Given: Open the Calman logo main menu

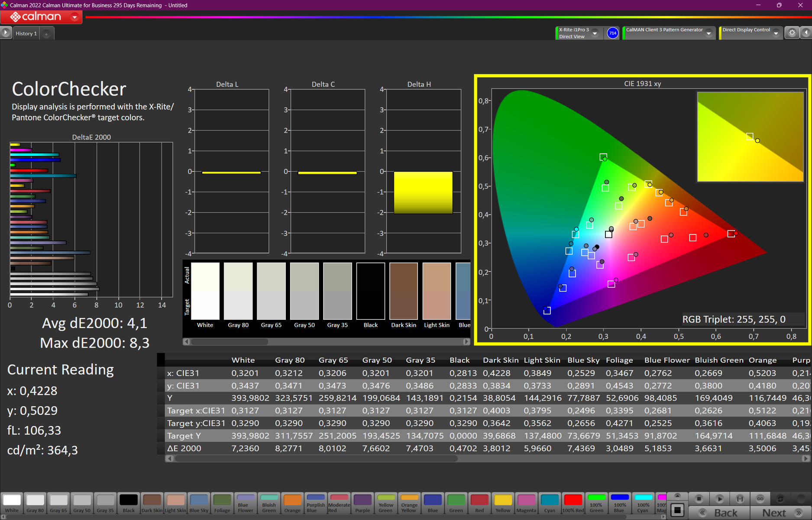Looking at the screenshot, I should pyautogui.click(x=41, y=17).
